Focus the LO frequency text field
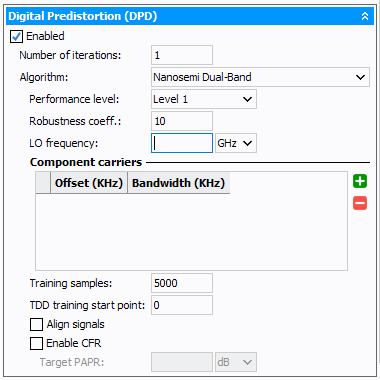380x380 pixels. pos(182,143)
